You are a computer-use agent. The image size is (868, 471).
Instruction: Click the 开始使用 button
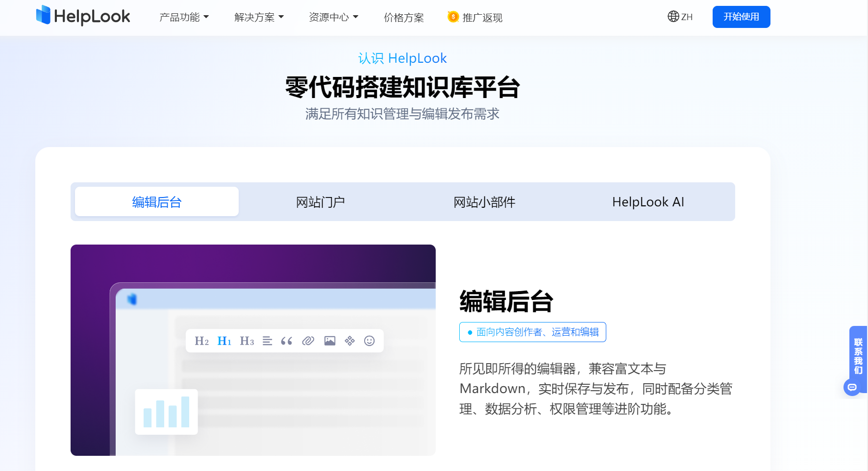(x=741, y=17)
